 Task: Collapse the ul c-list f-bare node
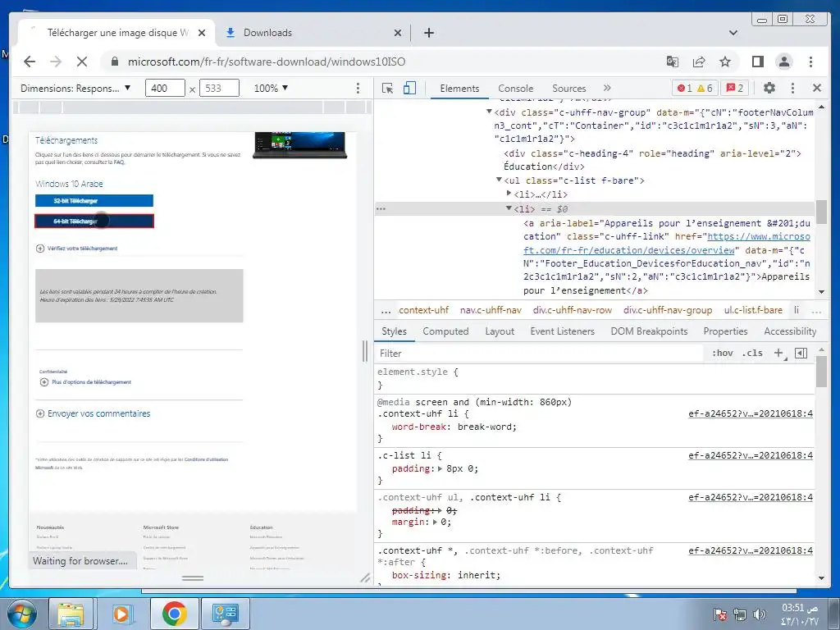(x=499, y=180)
